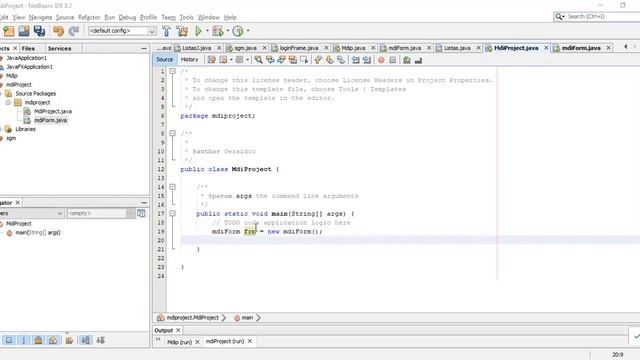Screen dimensions: 640x360
Task: Click the grey Redo toolbar arrow
Action: 74,31
